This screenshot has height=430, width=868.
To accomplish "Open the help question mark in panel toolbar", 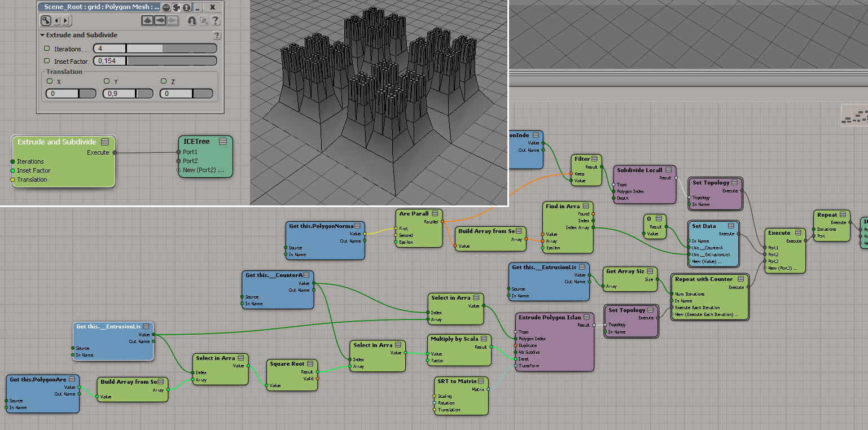I will coord(215,21).
